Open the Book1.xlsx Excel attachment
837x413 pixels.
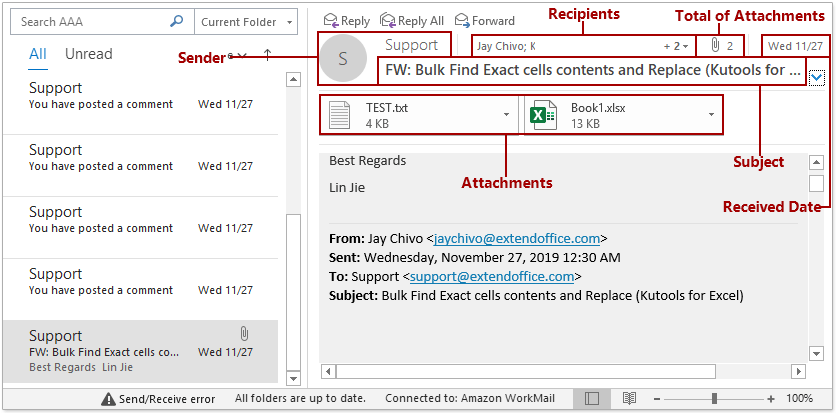click(x=612, y=115)
